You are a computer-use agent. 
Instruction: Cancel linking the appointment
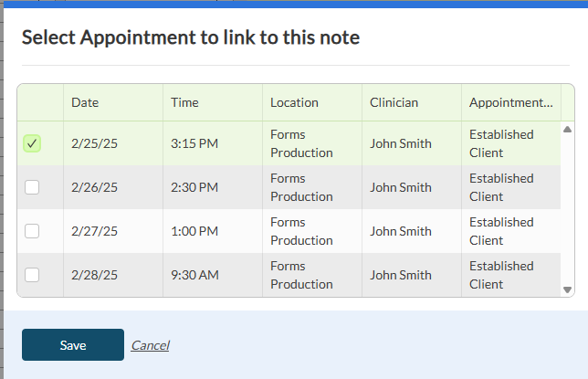(150, 345)
